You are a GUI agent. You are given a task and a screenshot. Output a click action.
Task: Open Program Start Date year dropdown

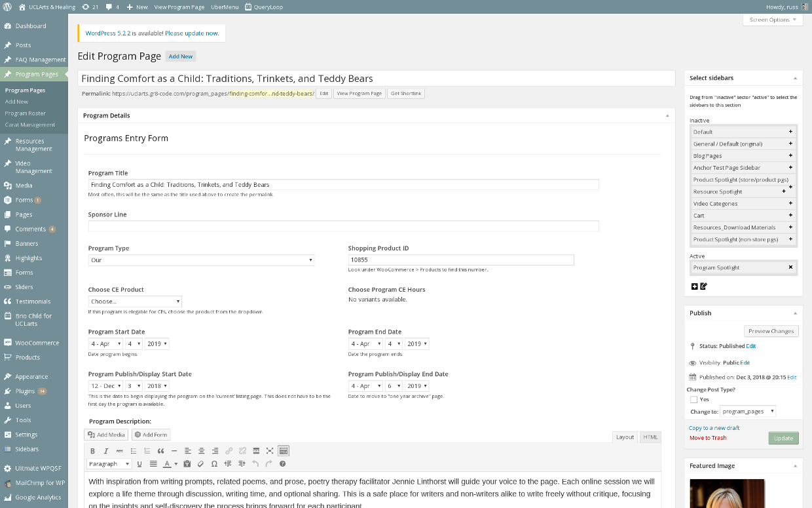coord(157,343)
